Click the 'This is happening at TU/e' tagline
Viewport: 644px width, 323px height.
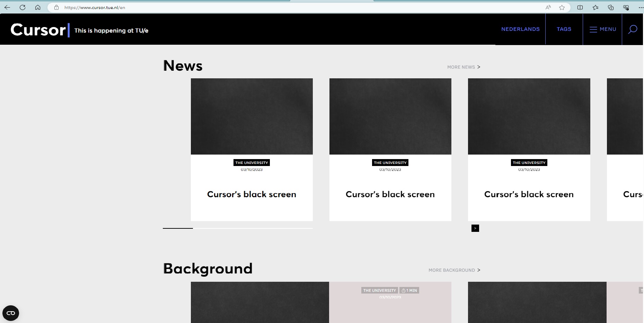coord(111,30)
